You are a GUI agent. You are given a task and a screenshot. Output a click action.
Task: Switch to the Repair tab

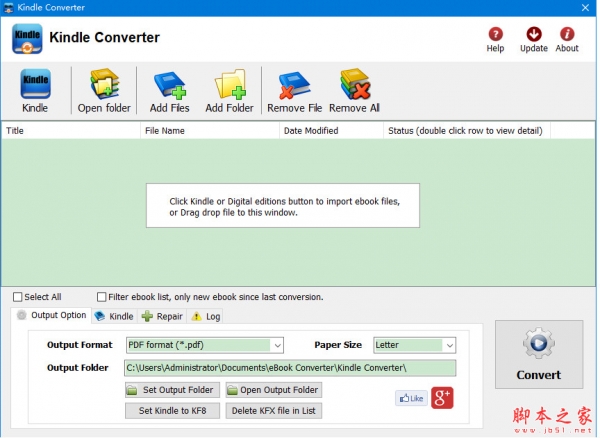(162, 316)
